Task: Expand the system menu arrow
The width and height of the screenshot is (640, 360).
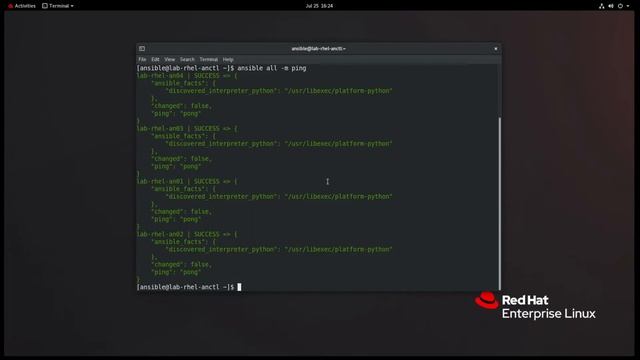Action: [628, 6]
